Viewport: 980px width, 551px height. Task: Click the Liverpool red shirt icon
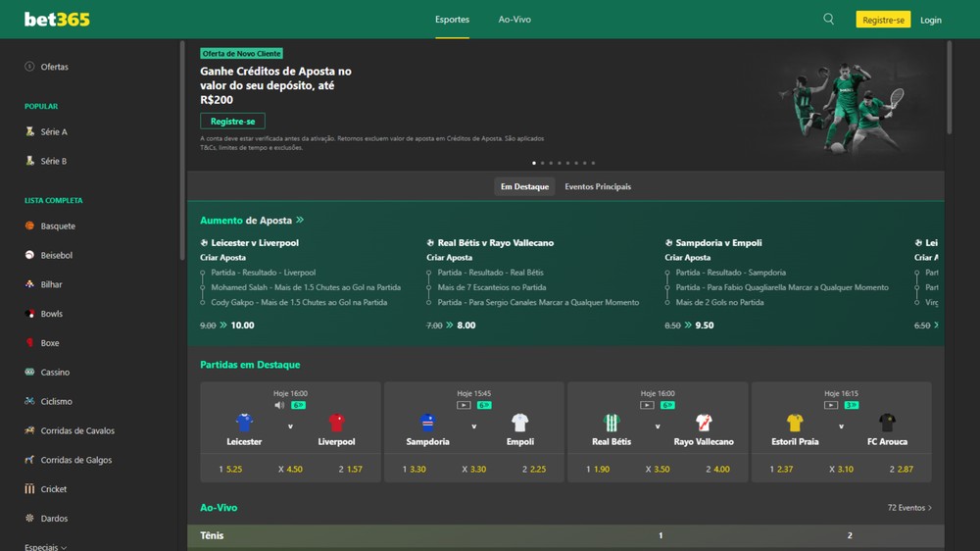pyautogui.click(x=336, y=423)
